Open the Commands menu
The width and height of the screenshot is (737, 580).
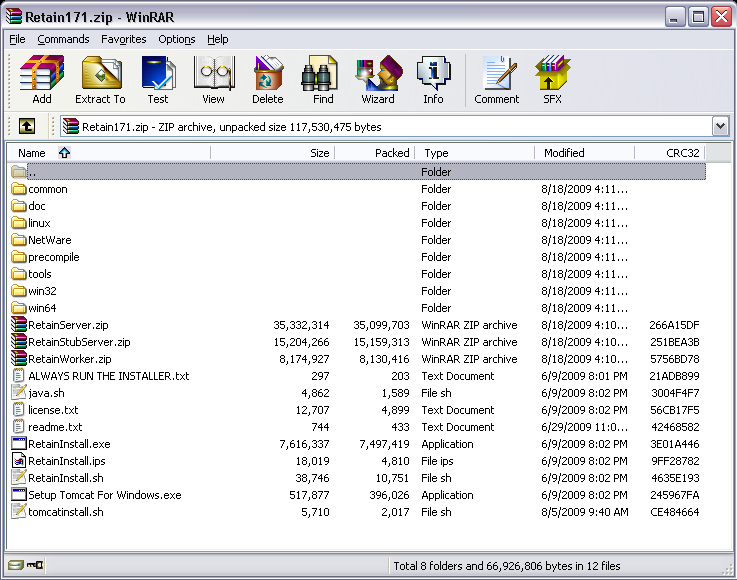[63, 39]
